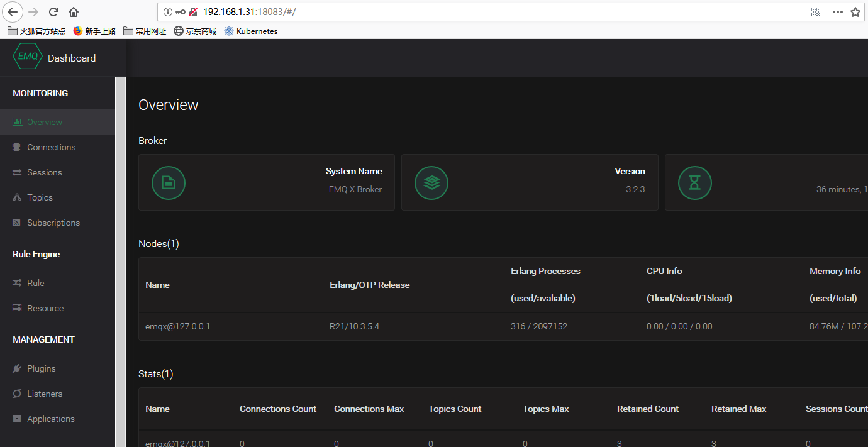This screenshot has width=868, height=447.
Task: Click the Topics tree icon in sidebar
Action: [17, 197]
